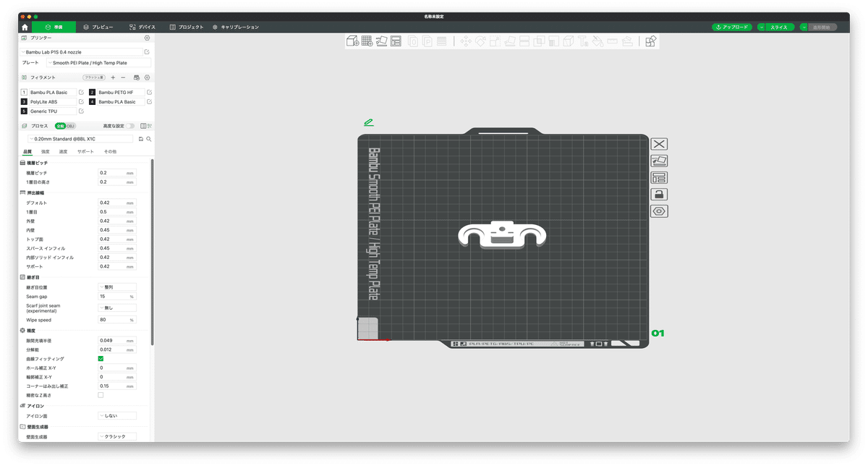Click the Add plate grid icon
This screenshot has height=466, width=868.
click(367, 41)
